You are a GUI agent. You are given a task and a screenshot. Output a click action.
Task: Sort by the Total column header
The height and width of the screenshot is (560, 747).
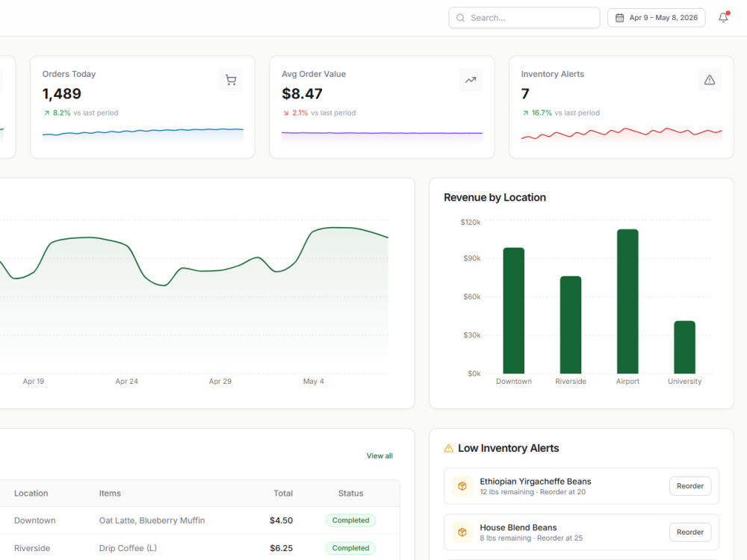point(283,494)
